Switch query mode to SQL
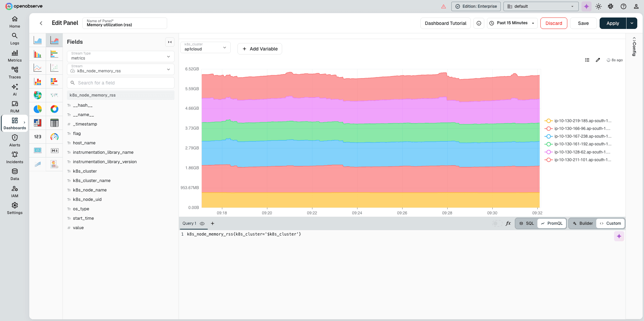644x321 pixels. pos(527,223)
